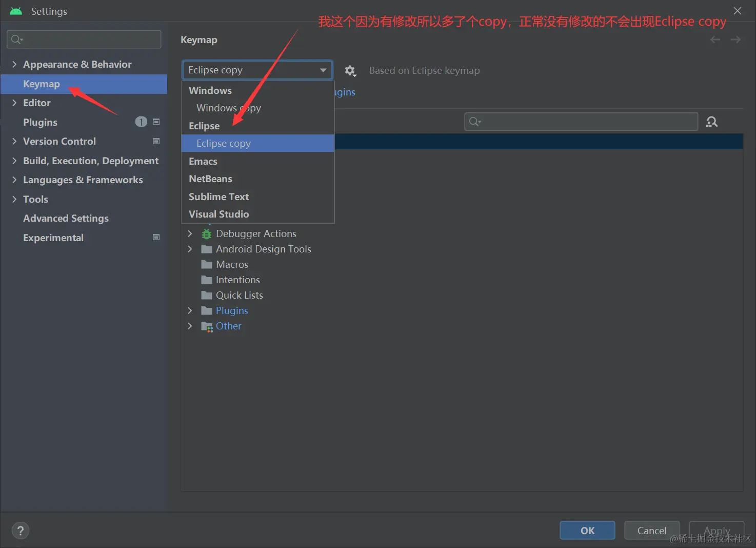Open the Eclipse copy keymap dropdown
The width and height of the screenshot is (756, 548).
257,70
